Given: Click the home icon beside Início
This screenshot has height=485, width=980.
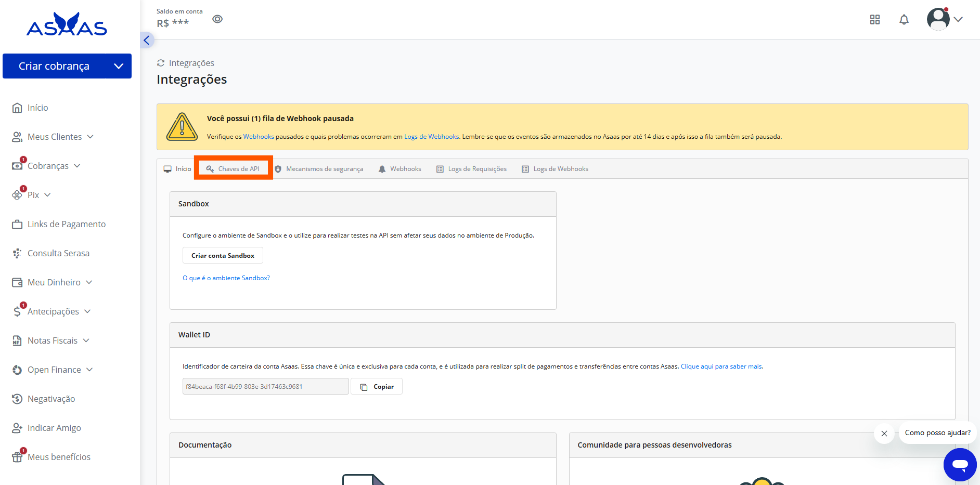Looking at the screenshot, I should click(17, 108).
